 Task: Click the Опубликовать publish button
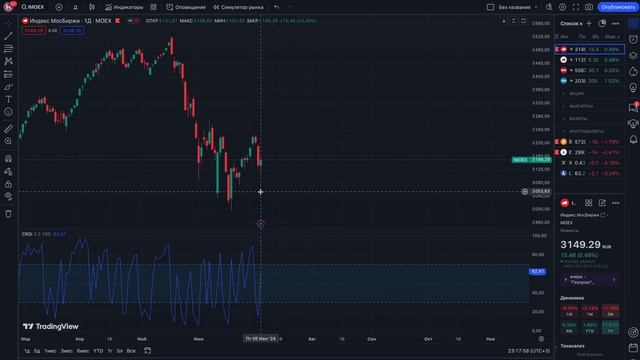(x=618, y=7)
